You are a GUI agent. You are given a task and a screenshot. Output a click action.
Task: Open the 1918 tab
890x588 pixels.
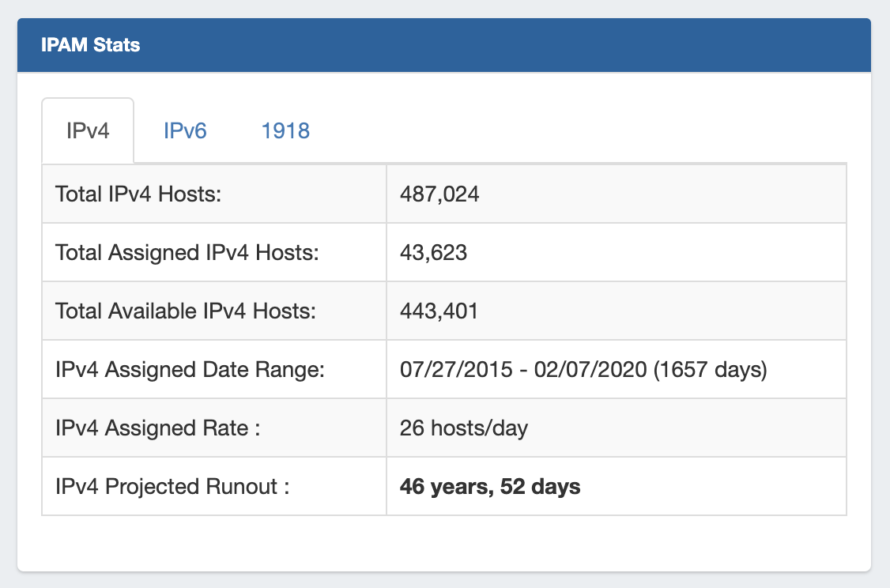[285, 130]
